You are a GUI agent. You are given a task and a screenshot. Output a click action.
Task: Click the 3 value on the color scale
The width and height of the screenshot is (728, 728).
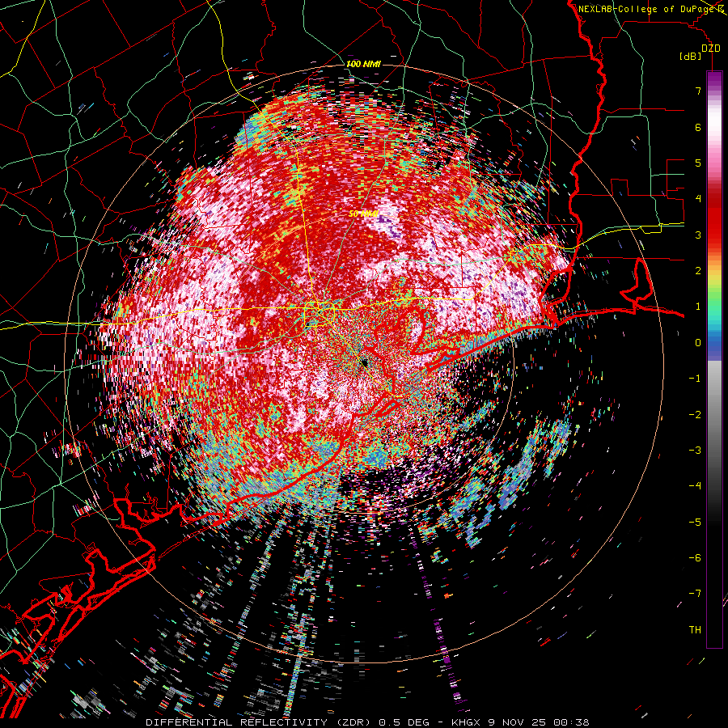coord(698,235)
